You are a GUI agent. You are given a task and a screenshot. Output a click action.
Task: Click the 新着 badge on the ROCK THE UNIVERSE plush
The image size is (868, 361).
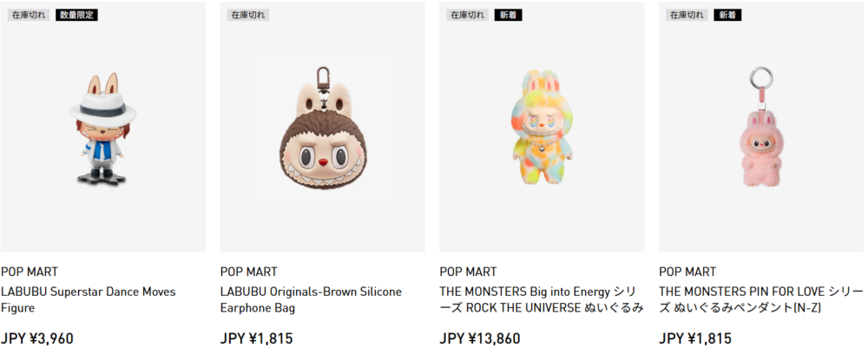pyautogui.click(x=509, y=15)
